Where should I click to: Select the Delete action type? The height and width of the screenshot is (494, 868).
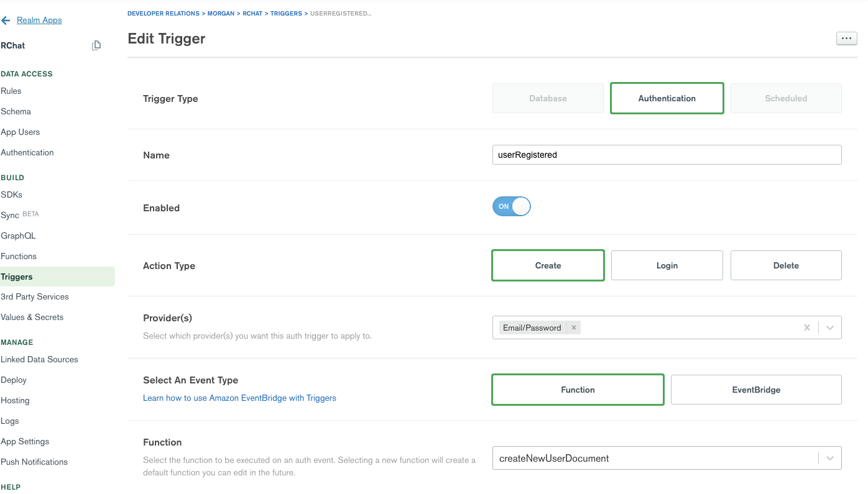[785, 265]
